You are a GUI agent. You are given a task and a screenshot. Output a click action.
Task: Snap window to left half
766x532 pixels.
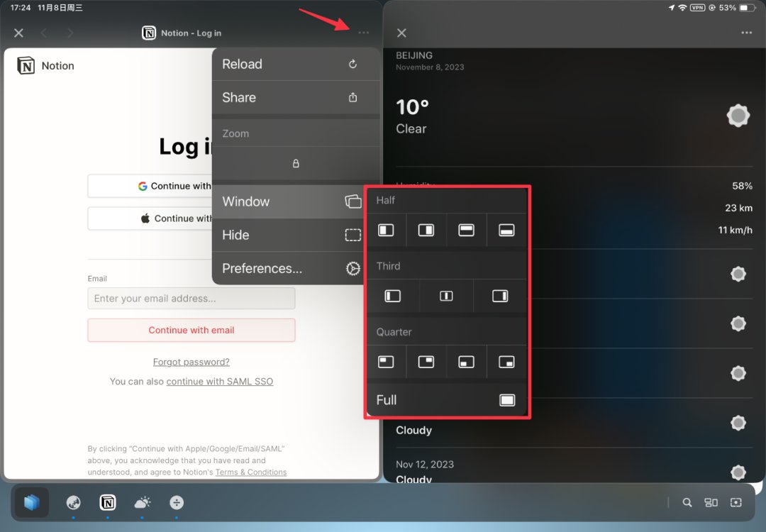coord(386,230)
